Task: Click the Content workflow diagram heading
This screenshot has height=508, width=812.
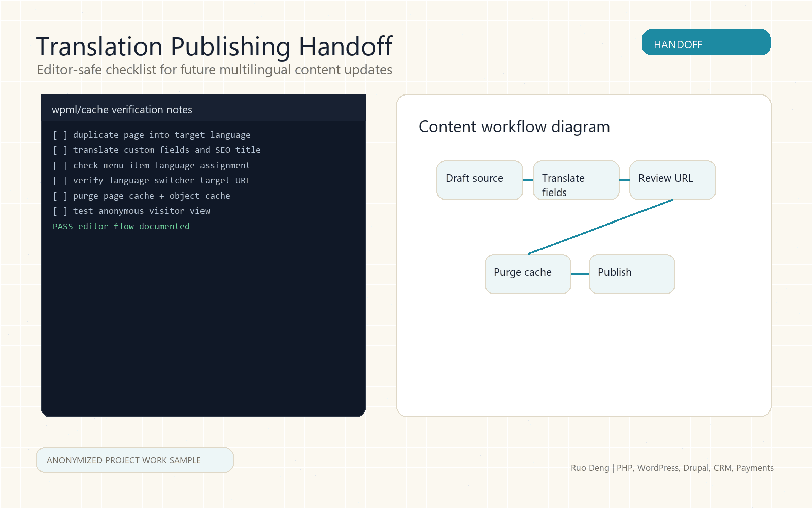Action: coord(514,126)
